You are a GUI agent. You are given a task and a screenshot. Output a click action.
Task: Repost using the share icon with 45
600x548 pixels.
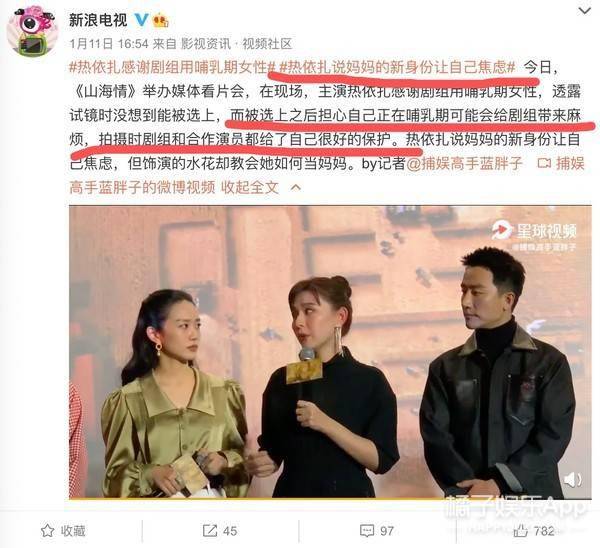click(220, 531)
